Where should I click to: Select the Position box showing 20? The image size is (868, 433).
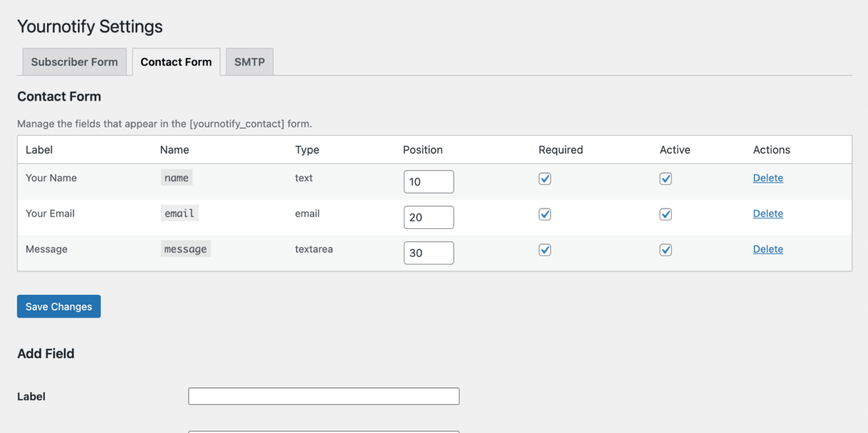(x=428, y=217)
